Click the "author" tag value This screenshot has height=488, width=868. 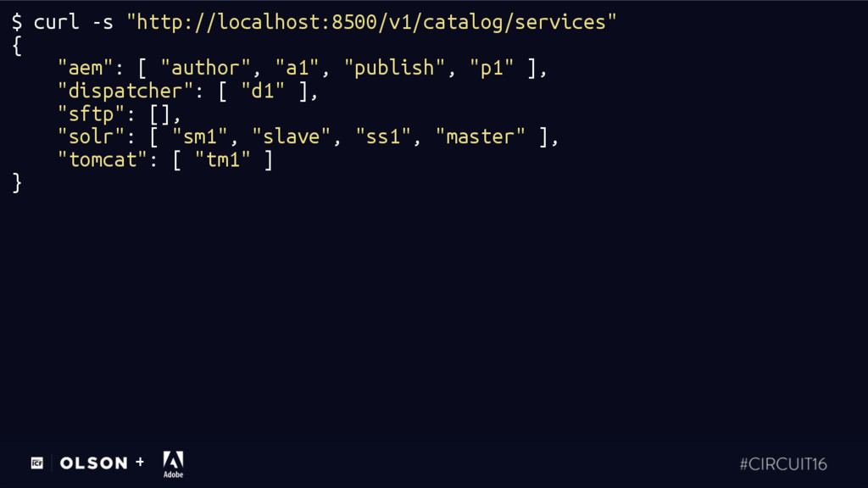click(205, 68)
